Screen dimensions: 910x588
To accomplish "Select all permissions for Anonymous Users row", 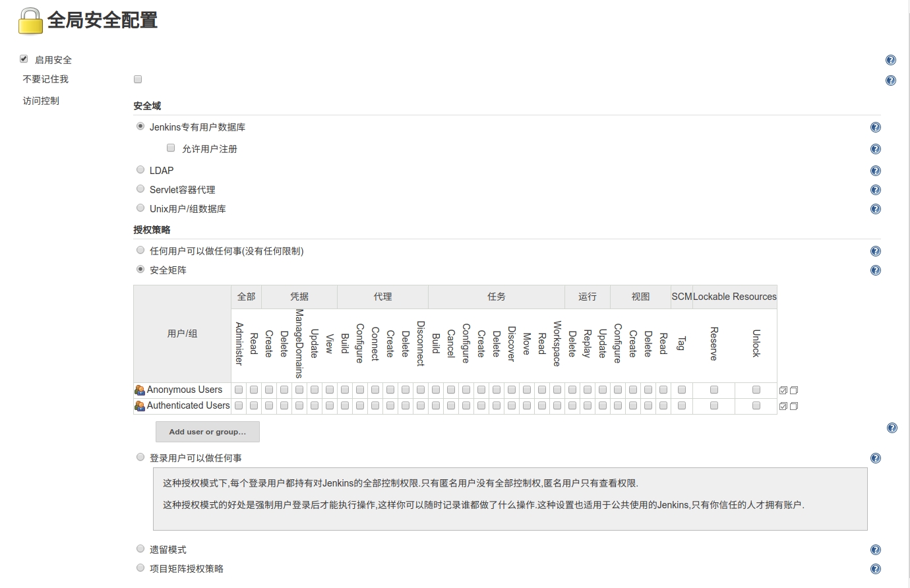I will click(783, 390).
